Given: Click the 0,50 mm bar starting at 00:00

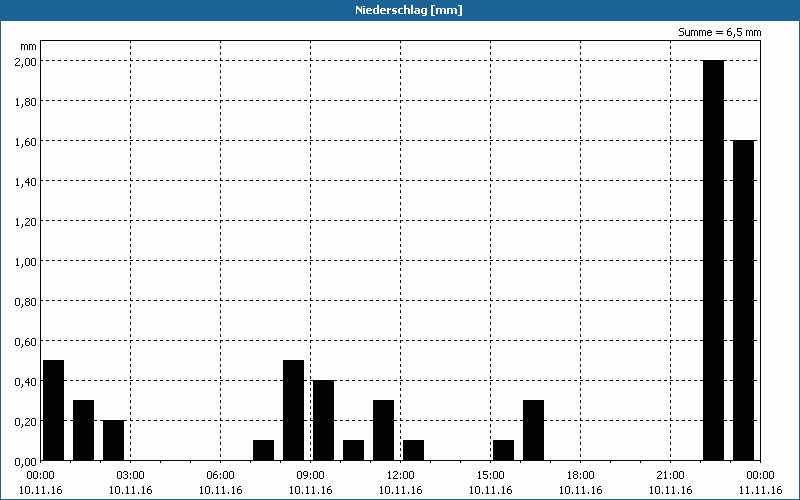Looking at the screenshot, I should [54, 410].
